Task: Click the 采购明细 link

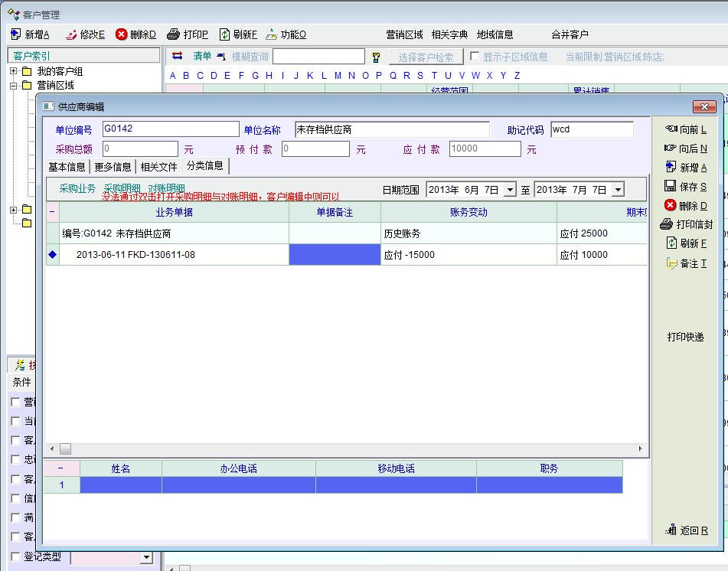Action: 122,188
